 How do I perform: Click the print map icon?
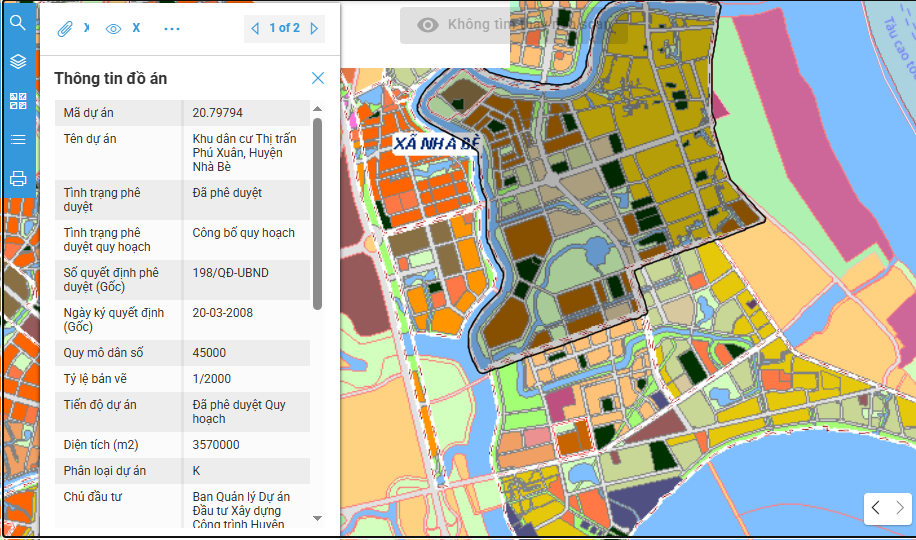(x=17, y=179)
